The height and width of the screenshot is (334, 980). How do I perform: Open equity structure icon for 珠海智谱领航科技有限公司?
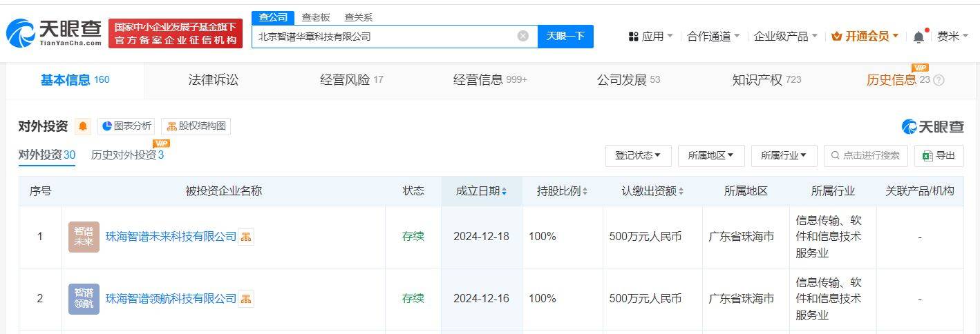coord(246,299)
